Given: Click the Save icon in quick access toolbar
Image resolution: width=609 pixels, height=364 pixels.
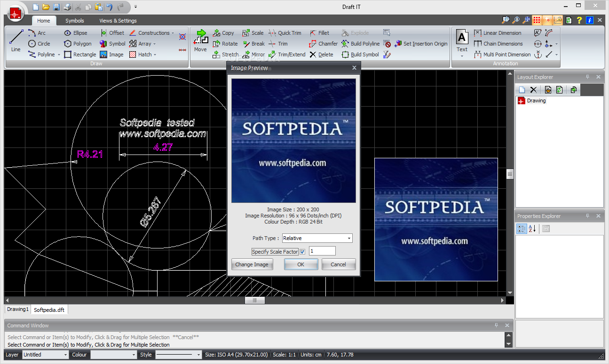Looking at the screenshot, I should 56,7.
